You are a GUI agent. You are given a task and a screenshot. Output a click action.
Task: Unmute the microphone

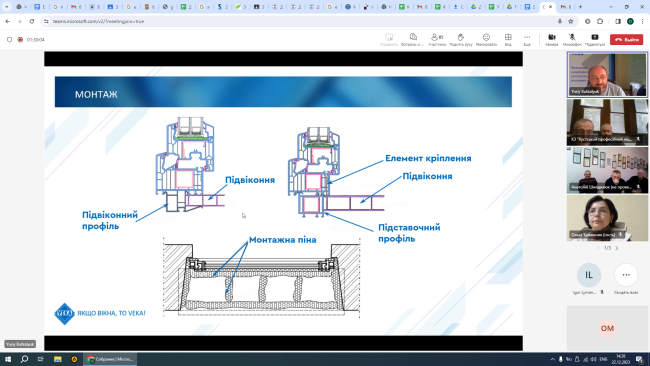pyautogui.click(x=572, y=39)
